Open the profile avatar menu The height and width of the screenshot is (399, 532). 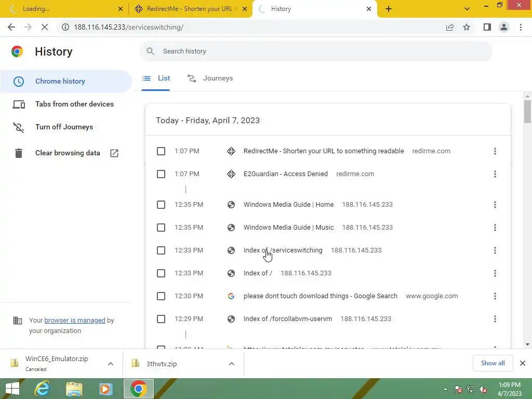coord(504,27)
